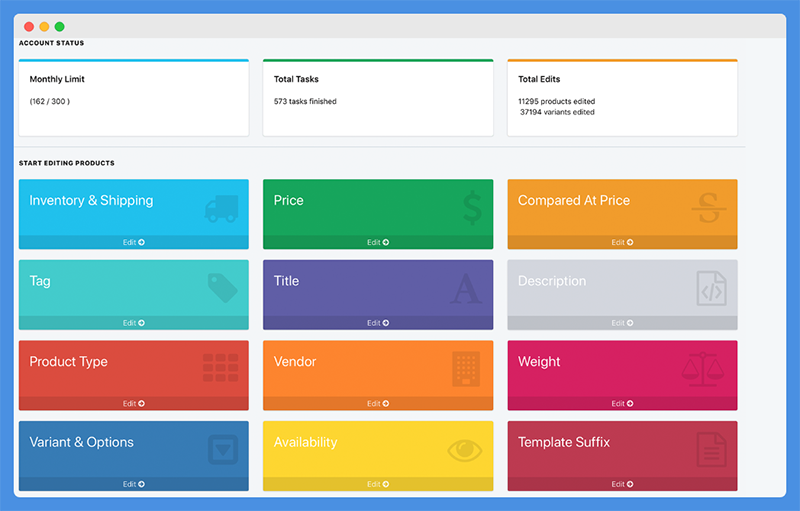
Task: Click the green maximize window button
Action: pyautogui.click(x=60, y=27)
